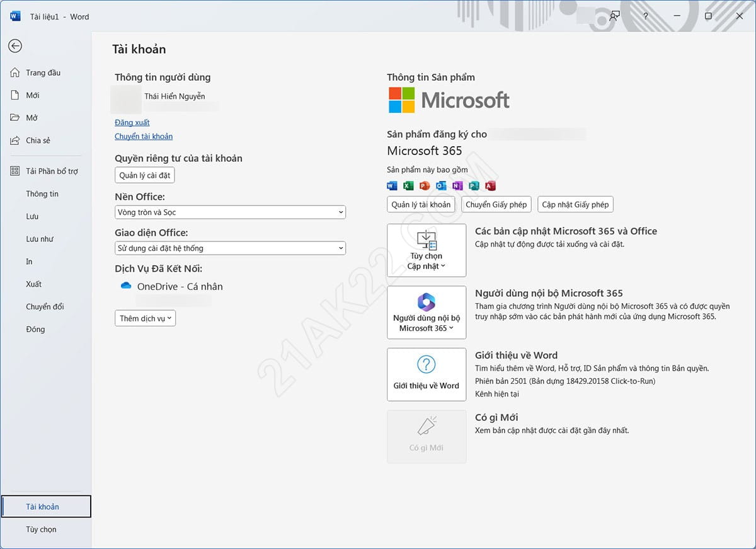Viewport: 756px width, 549px height.
Task: Click the Mở open folder icon
Action: pyautogui.click(x=15, y=118)
